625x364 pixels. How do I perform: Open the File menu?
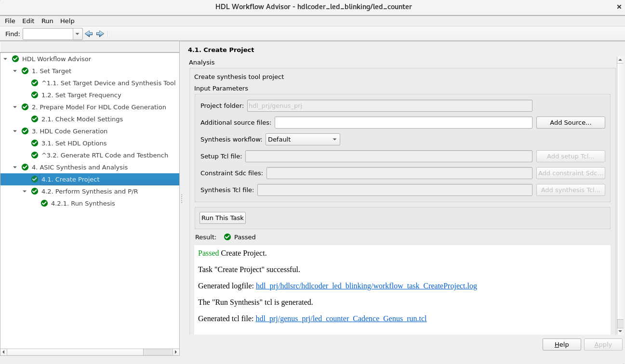pyautogui.click(x=10, y=21)
